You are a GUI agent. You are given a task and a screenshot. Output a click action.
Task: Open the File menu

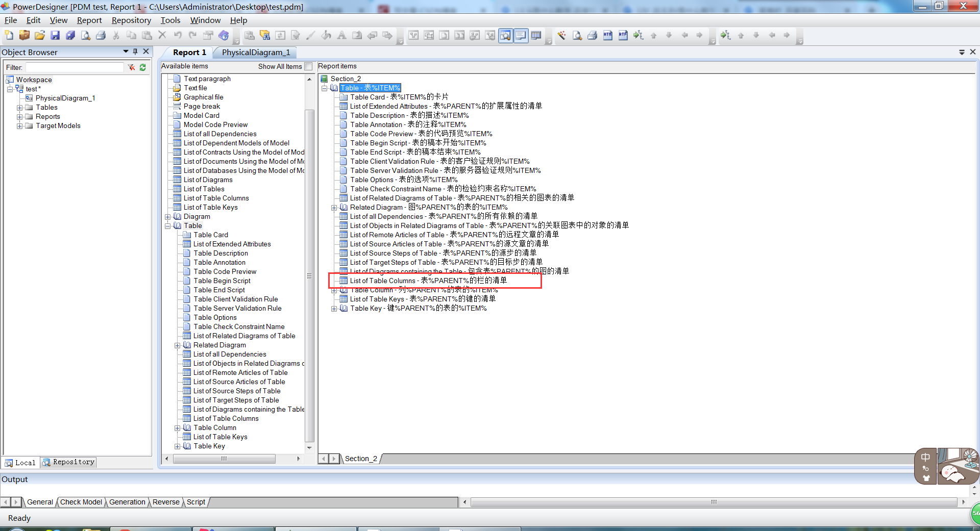pos(11,20)
